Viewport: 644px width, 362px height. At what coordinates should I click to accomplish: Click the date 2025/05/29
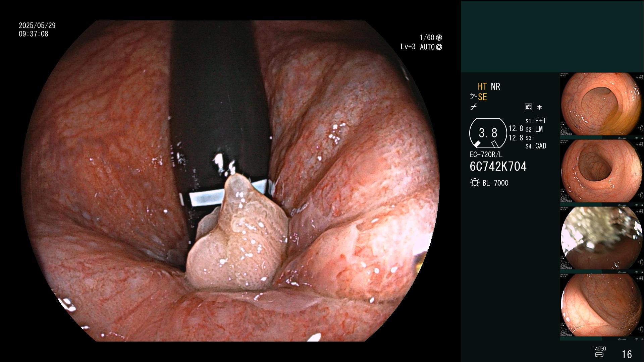pyautogui.click(x=37, y=25)
